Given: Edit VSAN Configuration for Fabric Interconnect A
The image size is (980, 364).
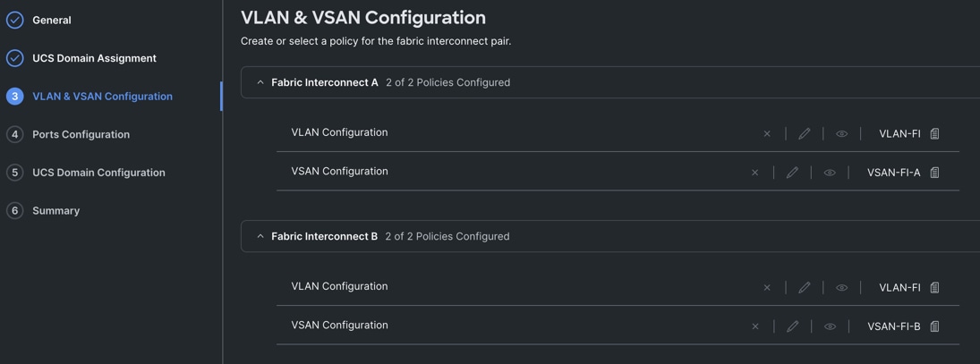Looking at the screenshot, I should tap(792, 173).
